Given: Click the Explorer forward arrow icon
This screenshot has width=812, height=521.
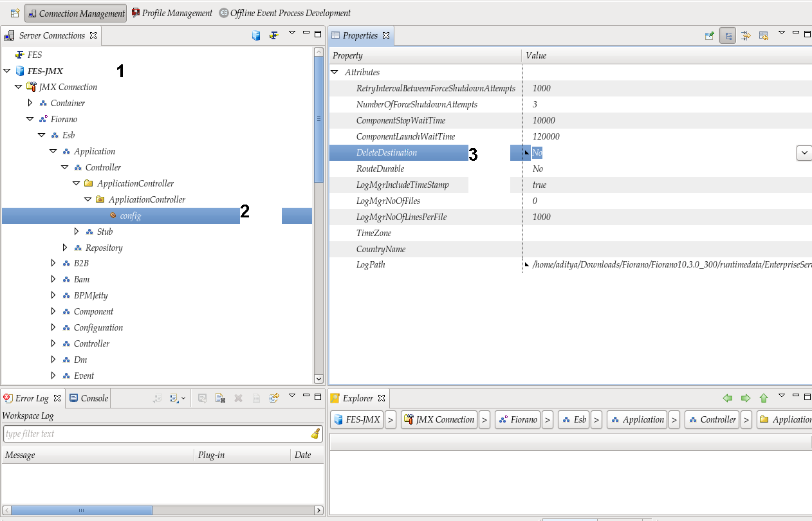Looking at the screenshot, I should point(746,398).
